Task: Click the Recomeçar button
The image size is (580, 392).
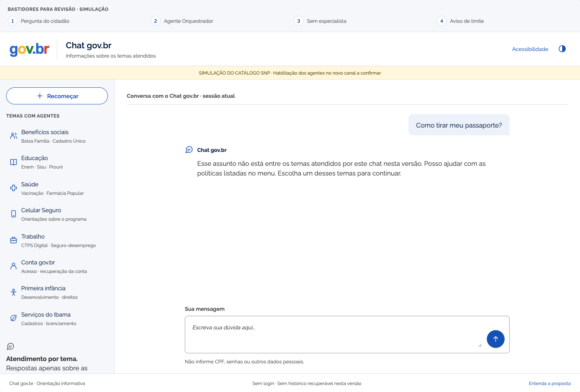Action: [x=57, y=96]
